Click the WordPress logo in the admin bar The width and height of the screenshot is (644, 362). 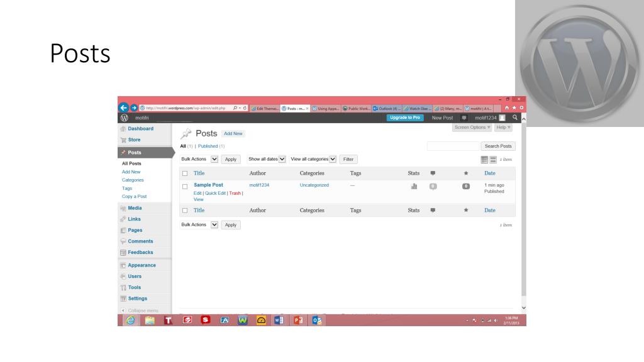pyautogui.click(x=125, y=118)
